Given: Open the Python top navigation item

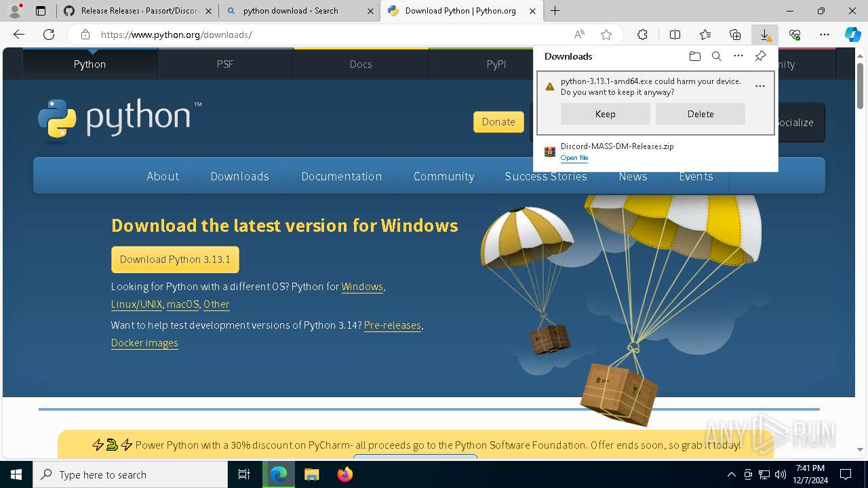Looking at the screenshot, I should click(90, 64).
